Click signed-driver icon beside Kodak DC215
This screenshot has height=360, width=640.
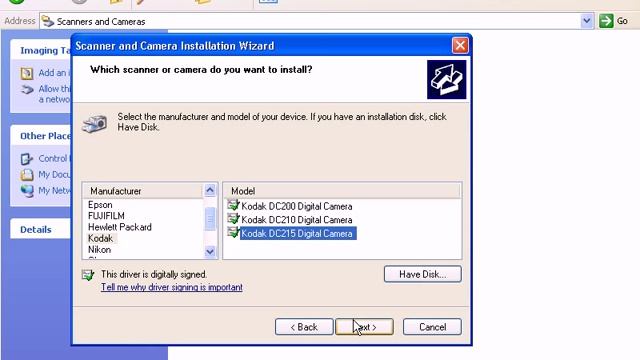click(x=233, y=232)
